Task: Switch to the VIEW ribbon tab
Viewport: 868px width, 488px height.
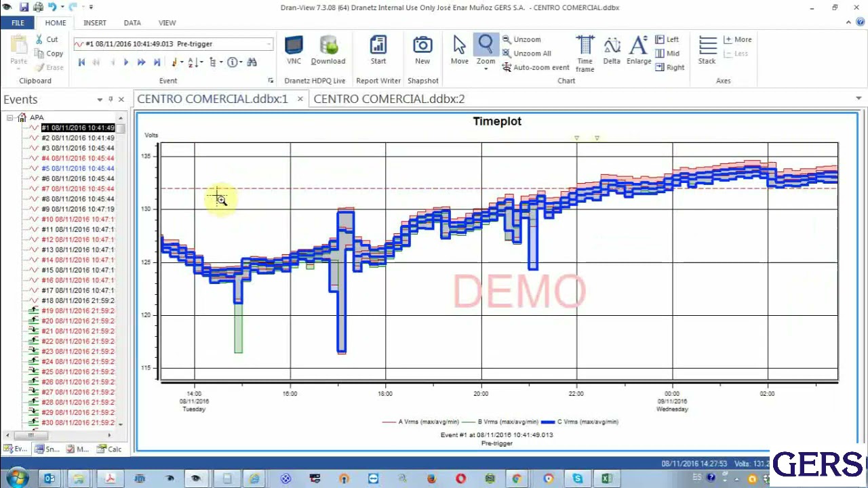Action: coord(167,23)
